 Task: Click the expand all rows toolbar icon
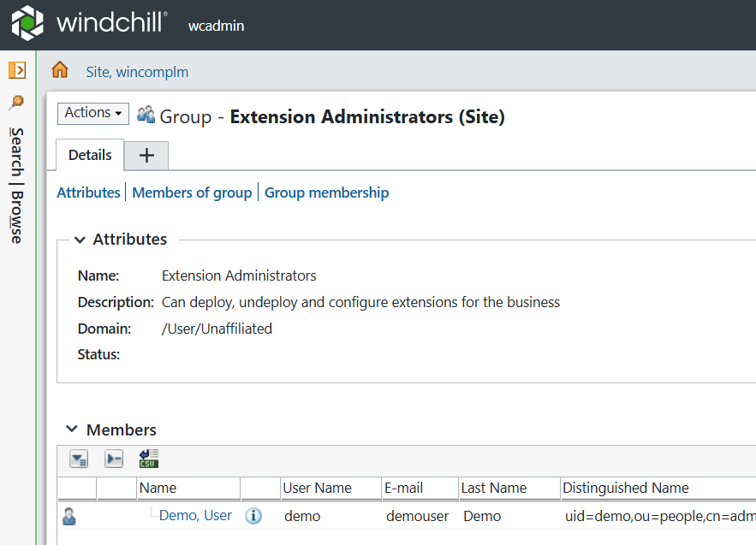click(79, 459)
